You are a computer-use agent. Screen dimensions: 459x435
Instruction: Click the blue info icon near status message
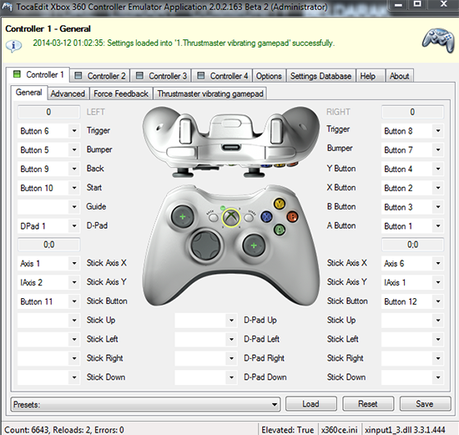point(14,45)
